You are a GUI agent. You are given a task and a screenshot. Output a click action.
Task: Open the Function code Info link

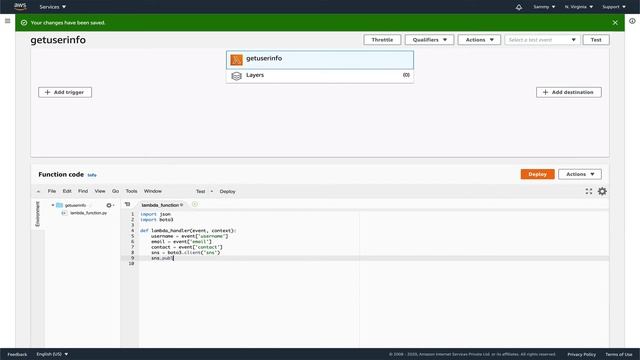pyautogui.click(x=92, y=175)
